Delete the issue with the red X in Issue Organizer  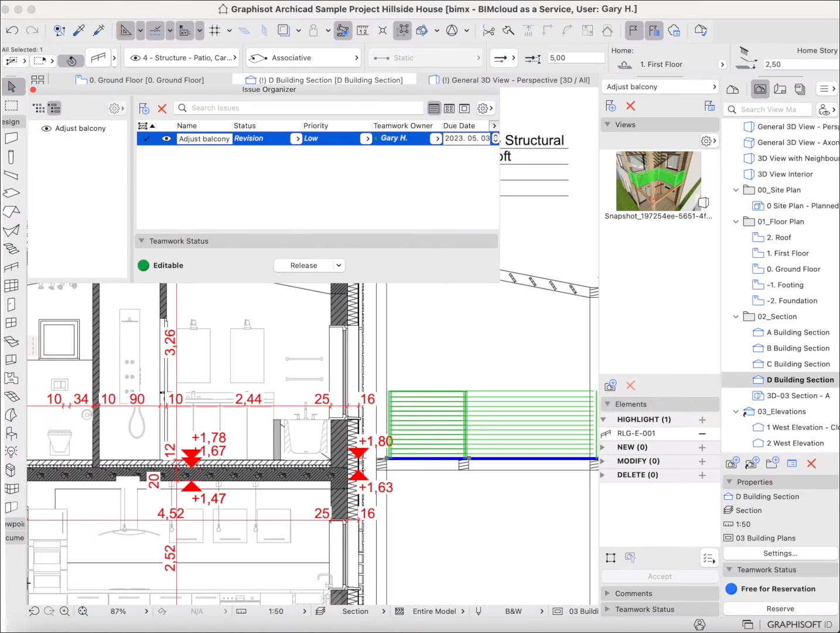[x=162, y=108]
